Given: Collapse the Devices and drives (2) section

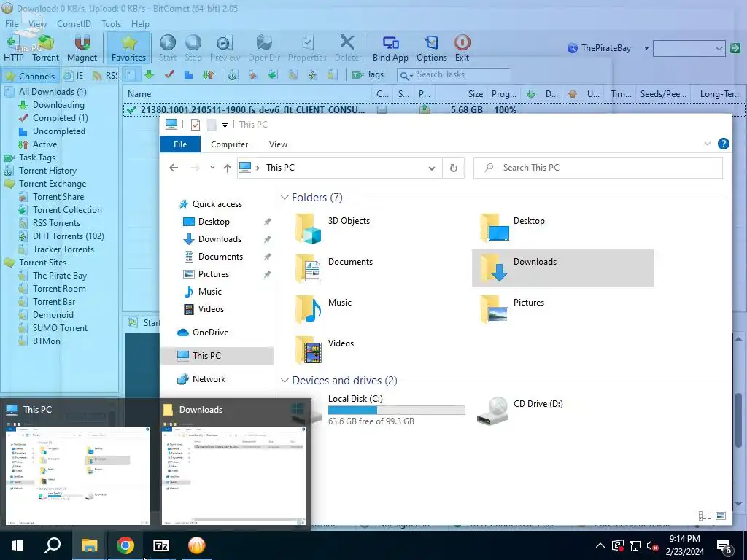Looking at the screenshot, I should (285, 381).
